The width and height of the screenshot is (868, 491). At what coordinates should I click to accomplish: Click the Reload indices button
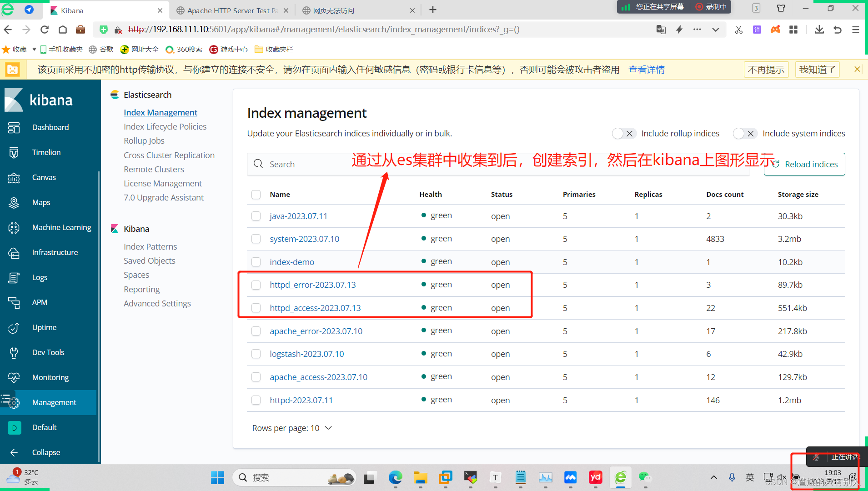[x=804, y=164]
